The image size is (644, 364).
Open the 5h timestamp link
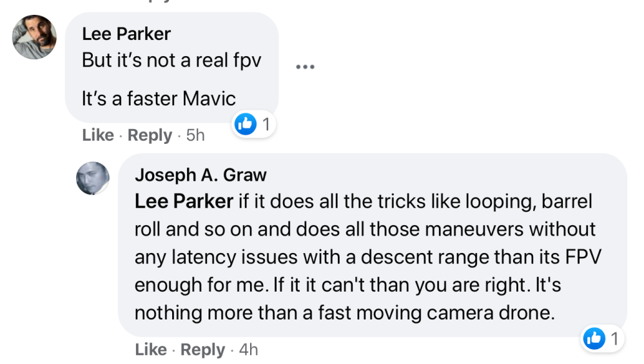coord(195,136)
